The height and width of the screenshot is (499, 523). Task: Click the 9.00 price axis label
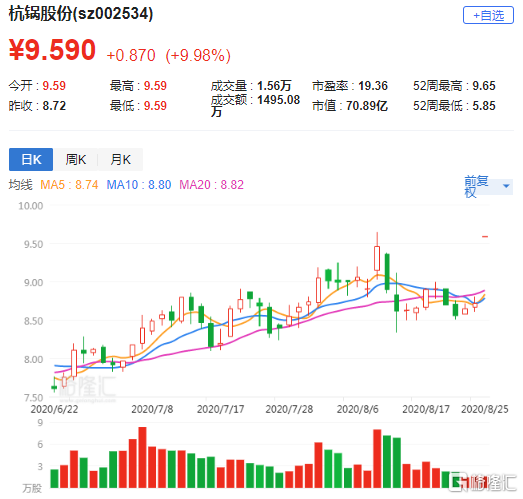tap(33, 283)
